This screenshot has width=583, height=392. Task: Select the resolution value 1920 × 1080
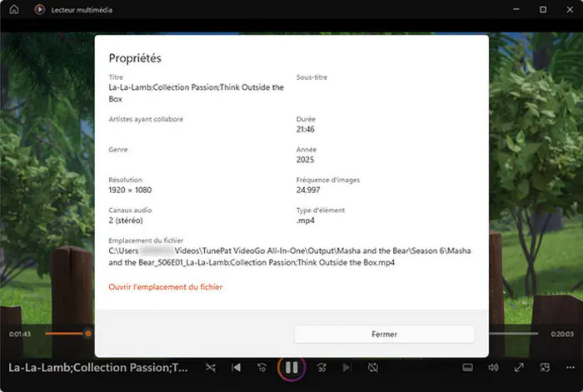coord(130,190)
